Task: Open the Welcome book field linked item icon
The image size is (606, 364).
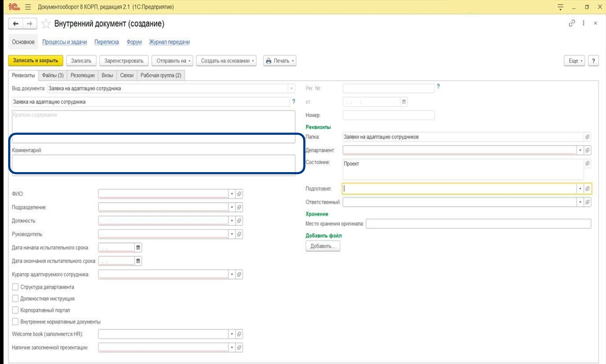Action: 239,334
